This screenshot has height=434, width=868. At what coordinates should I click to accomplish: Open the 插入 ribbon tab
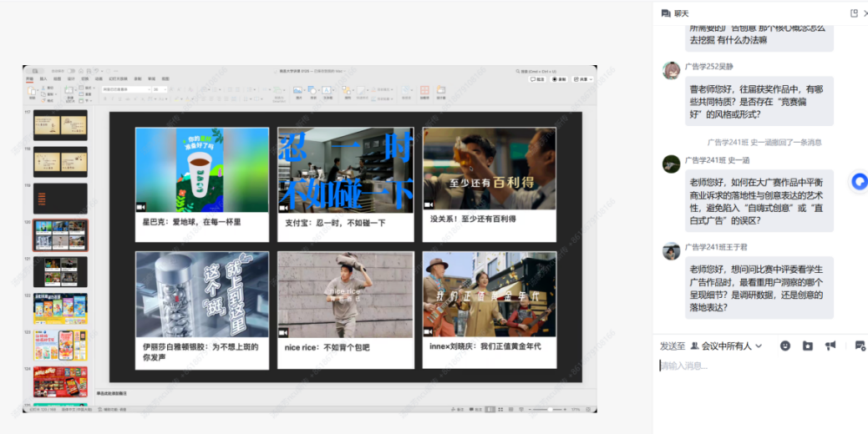coord(43,79)
